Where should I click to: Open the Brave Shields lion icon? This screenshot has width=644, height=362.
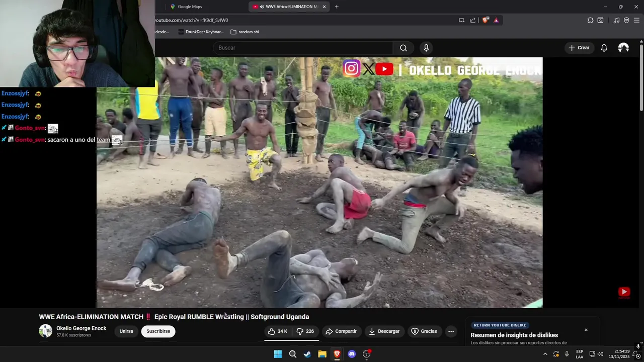point(485,20)
